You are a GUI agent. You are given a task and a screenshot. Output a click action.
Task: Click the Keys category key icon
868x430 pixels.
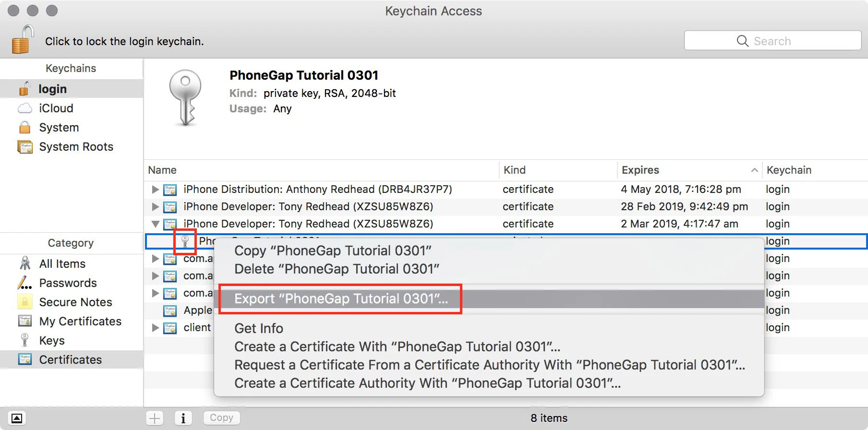click(25, 340)
